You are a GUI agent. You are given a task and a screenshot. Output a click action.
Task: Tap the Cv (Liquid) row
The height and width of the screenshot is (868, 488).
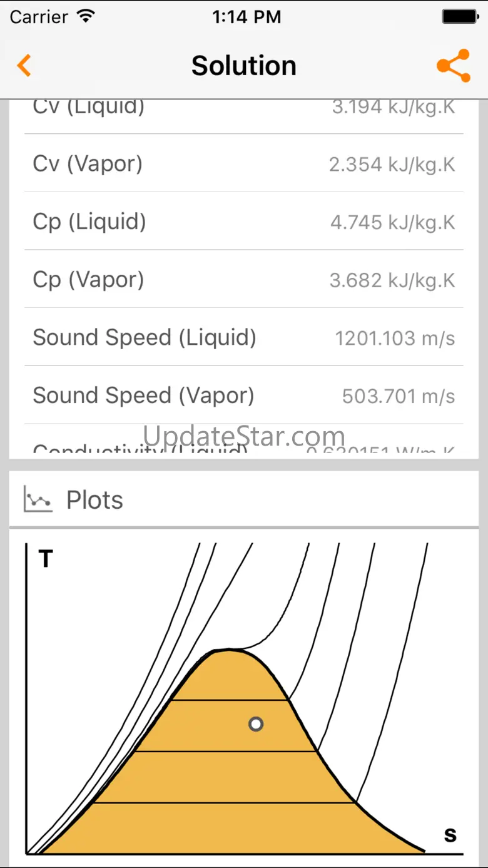point(244,110)
